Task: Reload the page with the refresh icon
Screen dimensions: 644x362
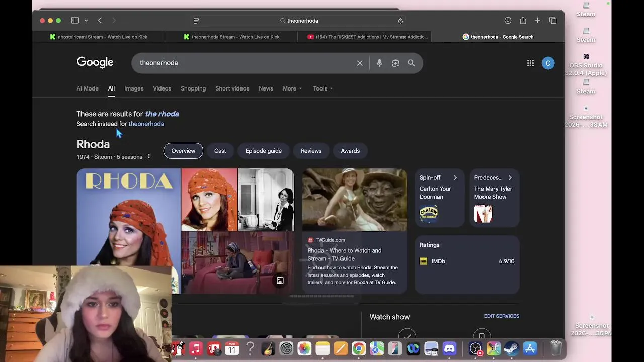Action: point(400,21)
